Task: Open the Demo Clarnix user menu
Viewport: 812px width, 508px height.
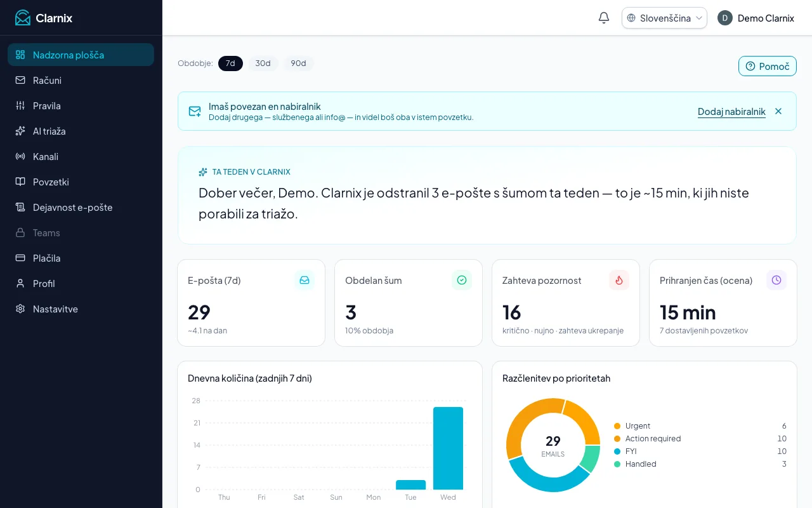Action: pos(756,18)
